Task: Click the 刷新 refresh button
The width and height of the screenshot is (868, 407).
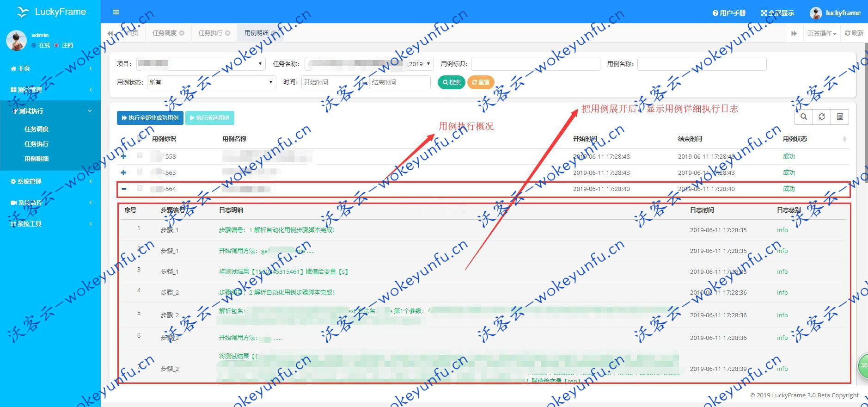Action: 854,33
